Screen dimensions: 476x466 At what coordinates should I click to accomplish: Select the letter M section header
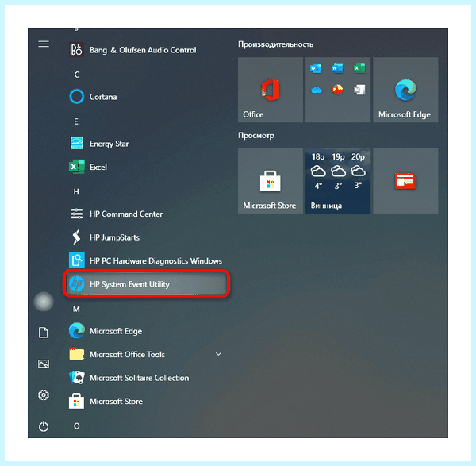[x=76, y=309]
